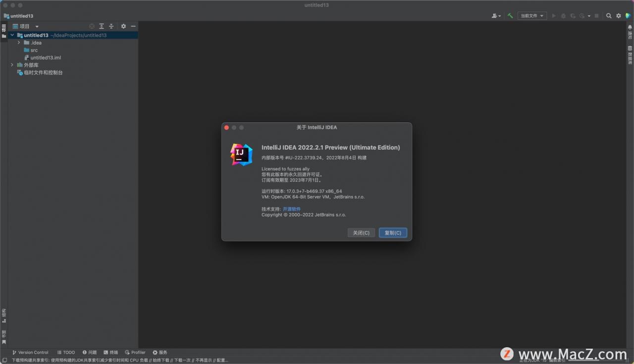634x364 pixels.
Task: Open IDE settings gear in top toolbar
Action: [618, 16]
